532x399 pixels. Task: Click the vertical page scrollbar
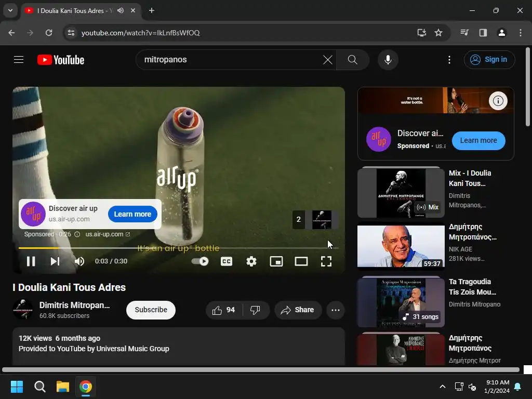(x=528, y=87)
